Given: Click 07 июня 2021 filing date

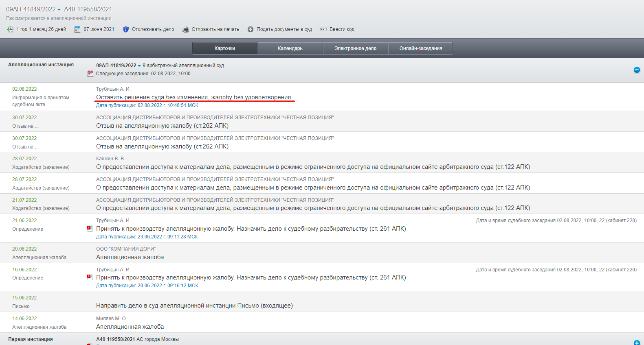Looking at the screenshot, I should pyautogui.click(x=99, y=29).
